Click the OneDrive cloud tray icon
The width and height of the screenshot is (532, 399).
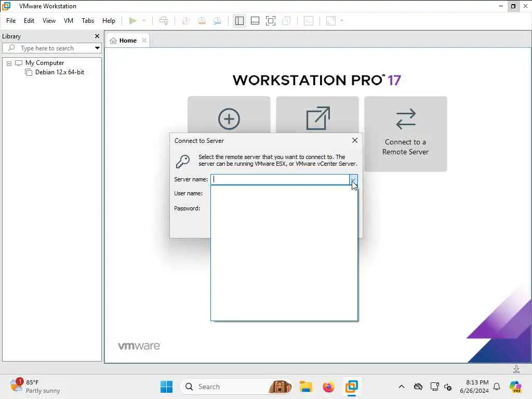(x=418, y=387)
